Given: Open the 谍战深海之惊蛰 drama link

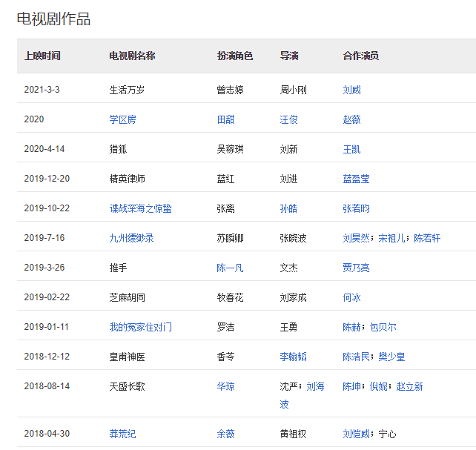Looking at the screenshot, I should 141,208.
